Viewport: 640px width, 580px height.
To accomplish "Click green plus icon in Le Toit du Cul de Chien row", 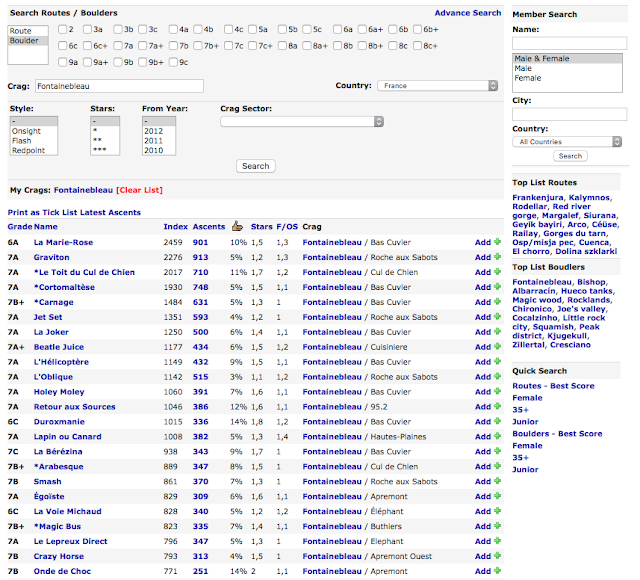I will click(497, 271).
